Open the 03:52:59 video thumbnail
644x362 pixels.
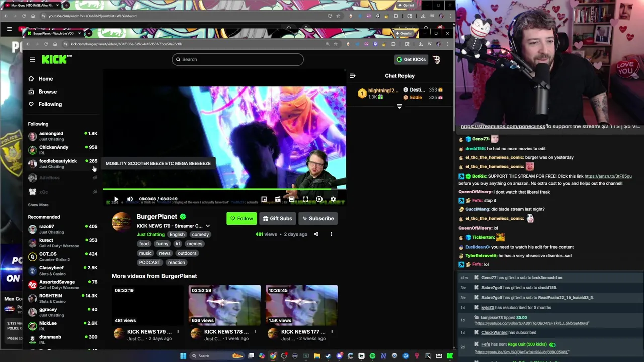click(224, 305)
